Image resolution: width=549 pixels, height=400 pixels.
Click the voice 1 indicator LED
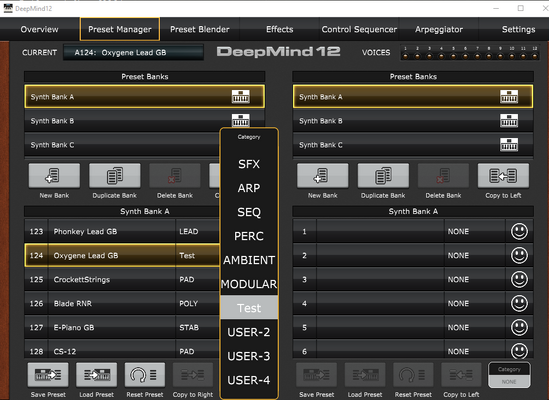(x=405, y=56)
